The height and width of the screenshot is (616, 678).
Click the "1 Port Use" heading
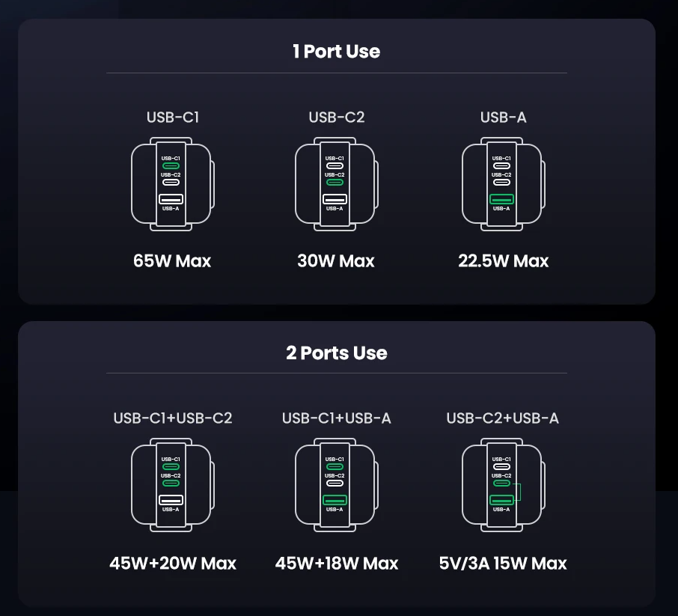pyautogui.click(x=336, y=52)
